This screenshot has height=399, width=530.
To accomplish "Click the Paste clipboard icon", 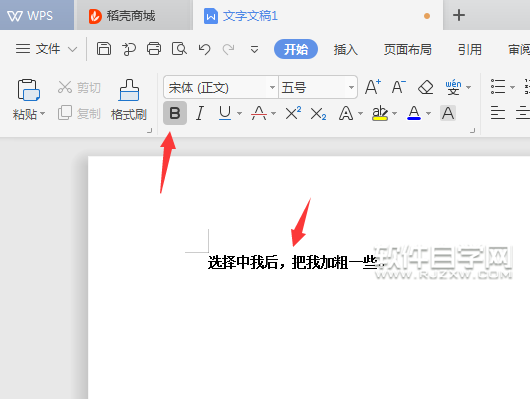I will (x=29, y=90).
